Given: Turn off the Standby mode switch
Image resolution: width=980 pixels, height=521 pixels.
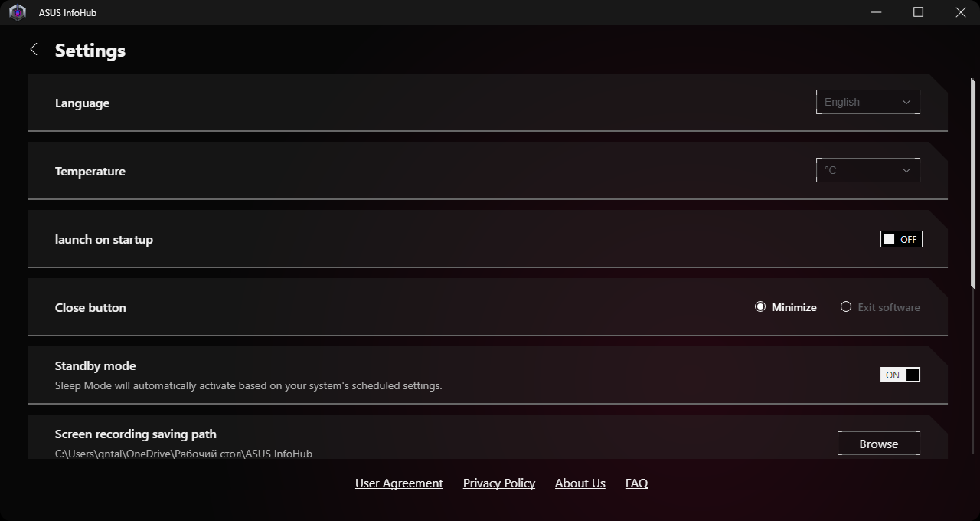Looking at the screenshot, I should click(900, 375).
